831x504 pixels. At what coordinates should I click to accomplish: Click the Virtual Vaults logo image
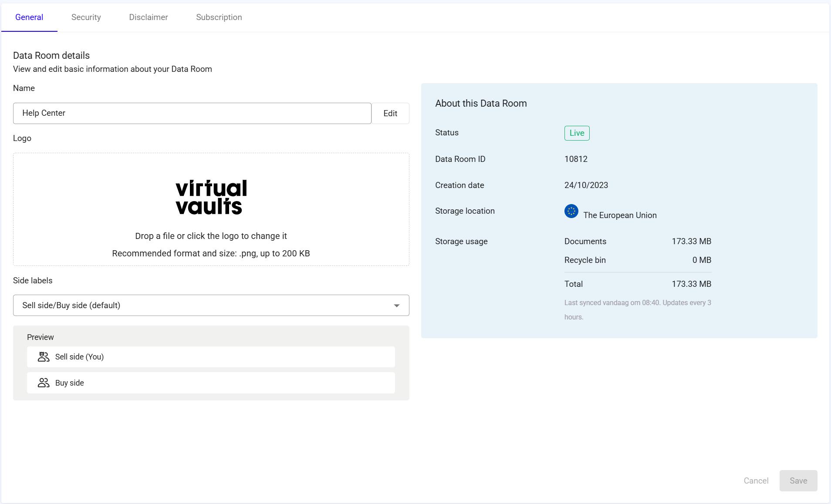211,197
